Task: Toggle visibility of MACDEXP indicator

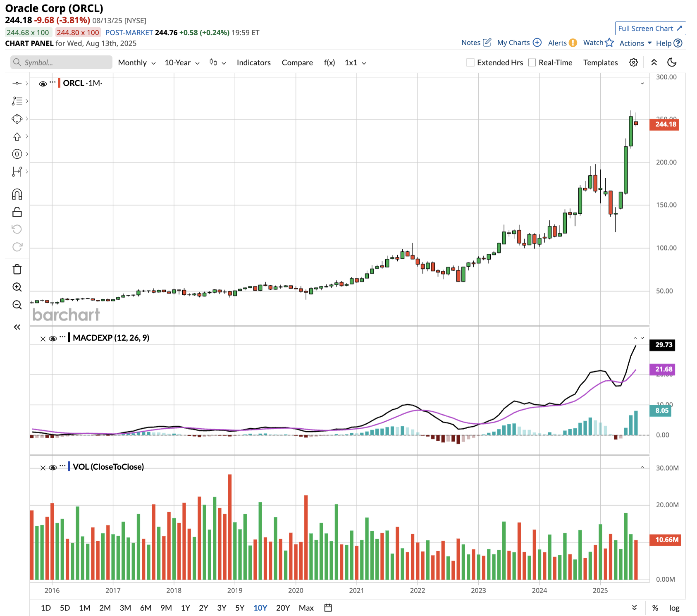Action: (x=53, y=339)
